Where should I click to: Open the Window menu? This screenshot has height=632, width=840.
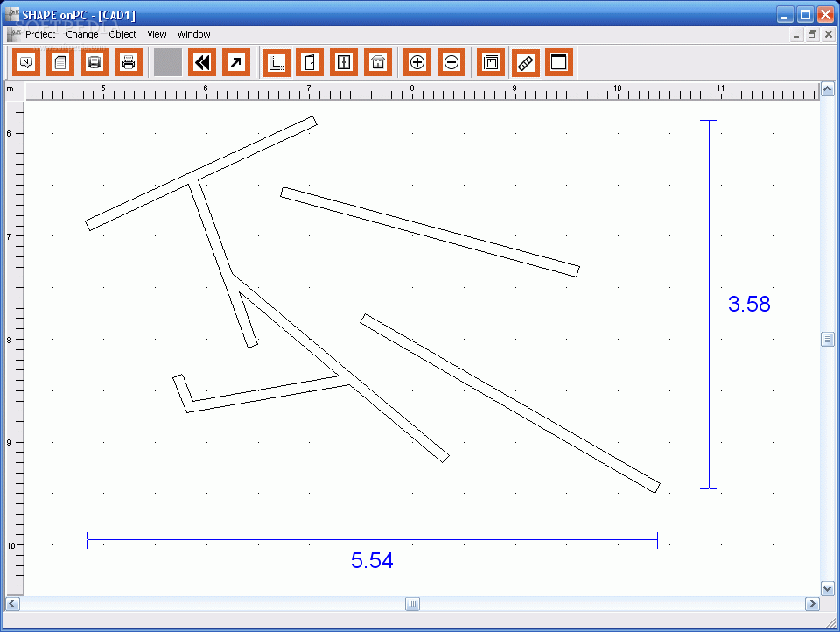pos(194,34)
